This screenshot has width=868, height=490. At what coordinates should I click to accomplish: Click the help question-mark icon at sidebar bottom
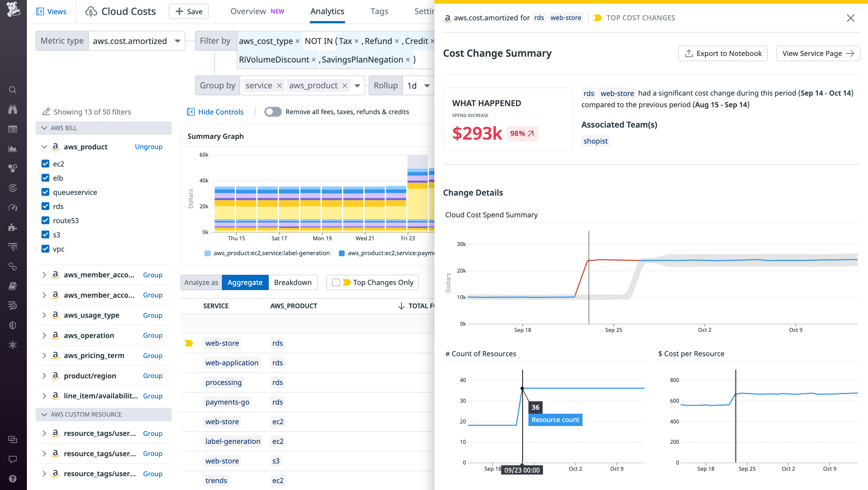pos(13,479)
